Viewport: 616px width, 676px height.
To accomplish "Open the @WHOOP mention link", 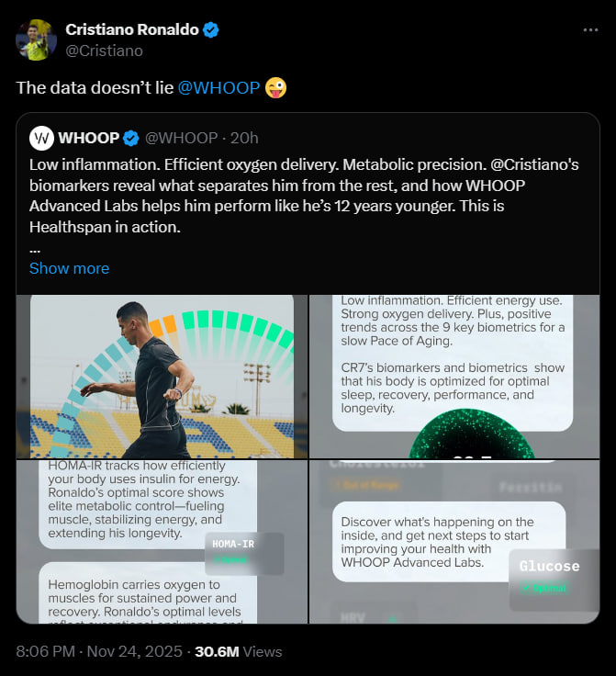I will click(x=218, y=88).
